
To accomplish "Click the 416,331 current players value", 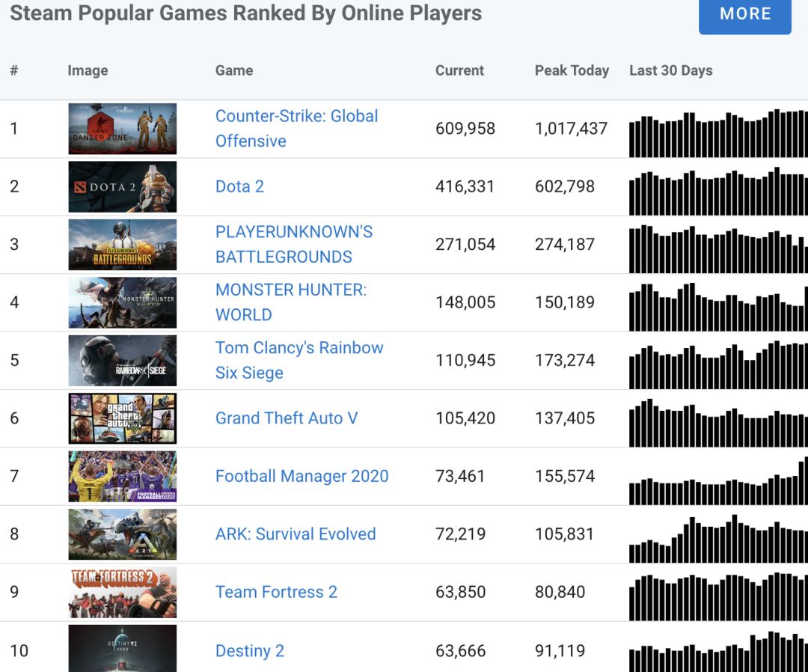I will [x=465, y=186].
